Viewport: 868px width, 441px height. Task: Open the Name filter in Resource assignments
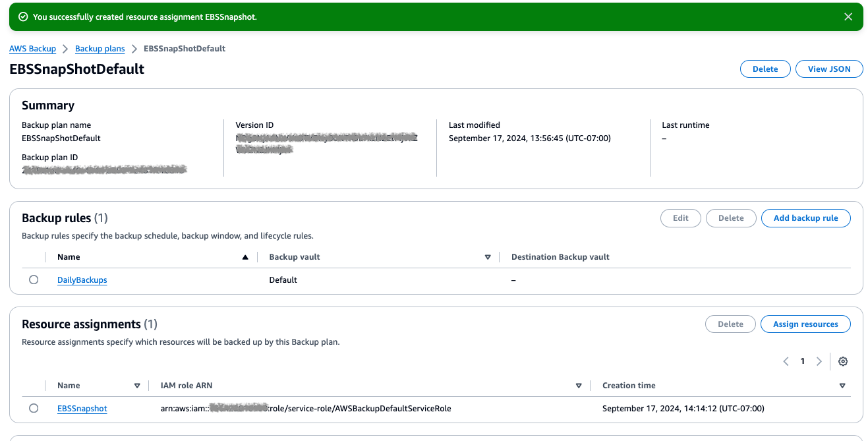(137, 385)
